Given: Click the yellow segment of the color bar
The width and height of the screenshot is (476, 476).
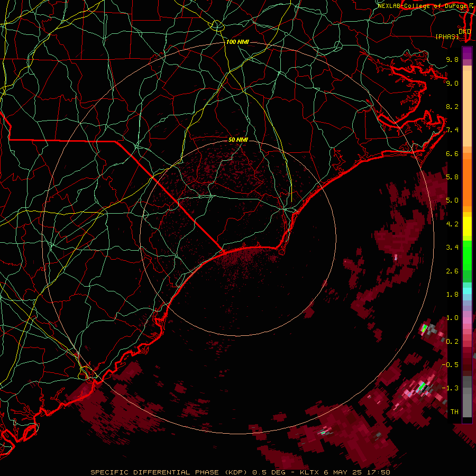Looking at the screenshot, I should [467, 226].
